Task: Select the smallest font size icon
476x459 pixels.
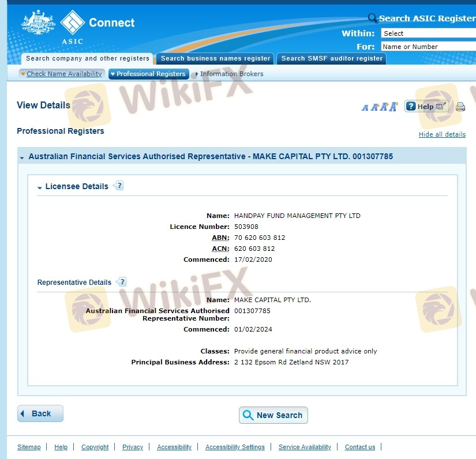Action: coord(365,107)
